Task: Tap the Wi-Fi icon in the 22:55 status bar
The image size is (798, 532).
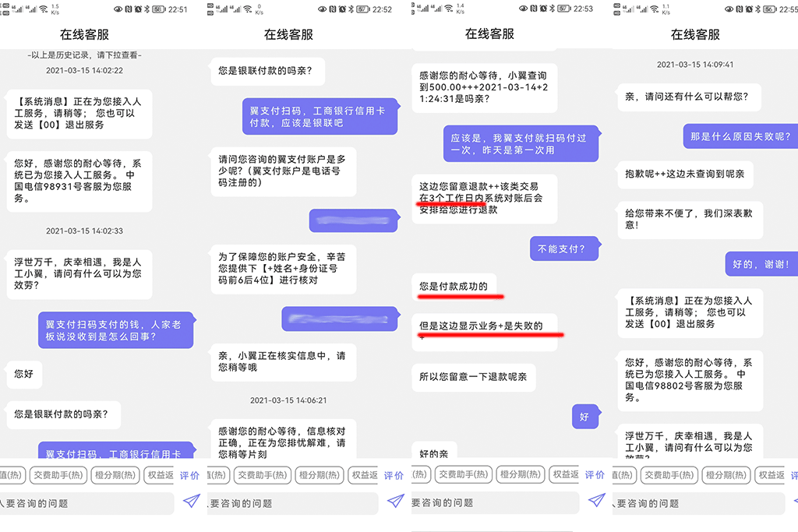Action: [x=654, y=9]
